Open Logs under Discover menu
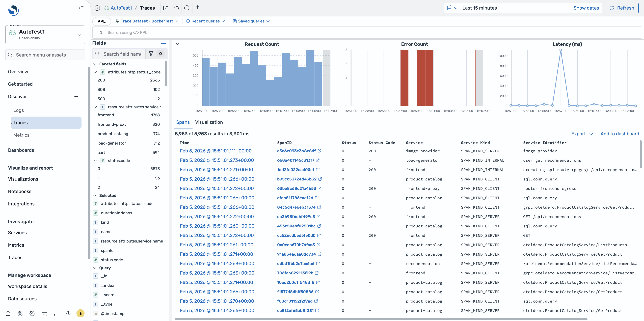644x321 pixels. [x=18, y=110]
